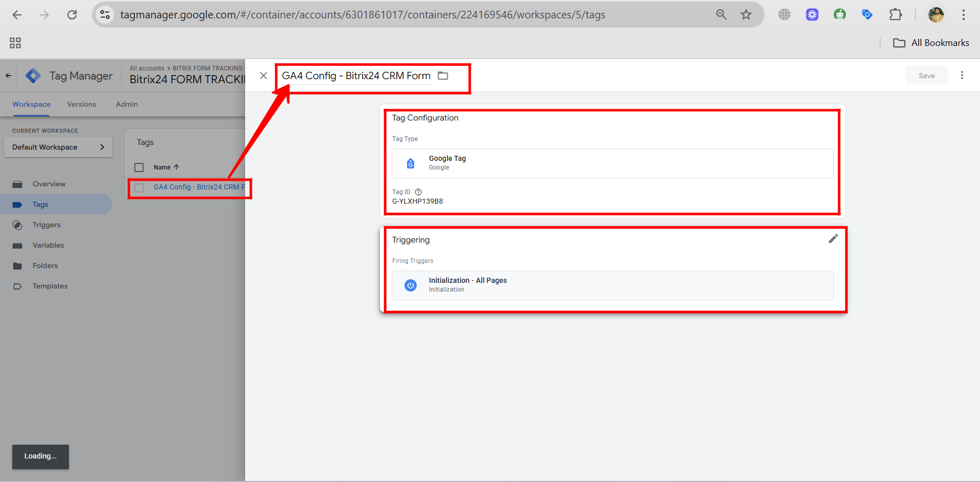Open the green robot extension icon

pos(840,15)
